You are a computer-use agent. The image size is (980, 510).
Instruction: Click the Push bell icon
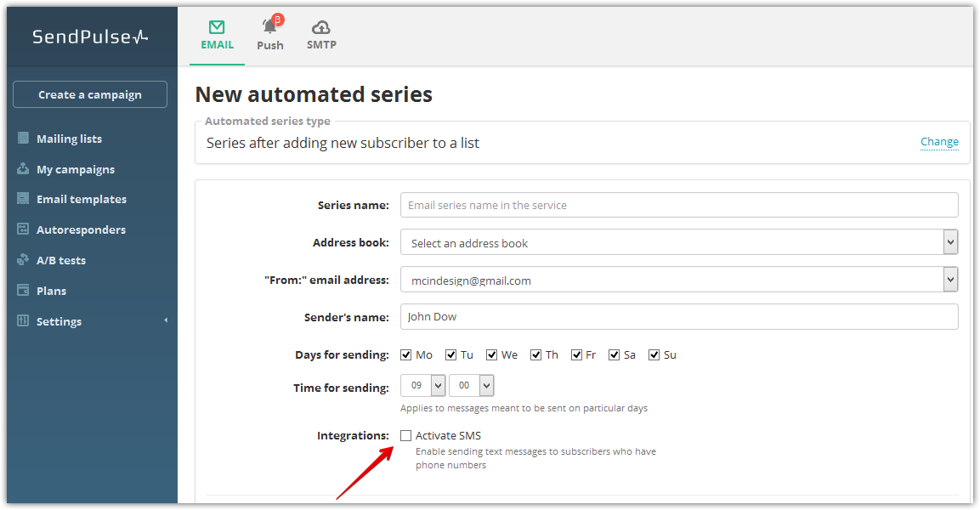point(270,27)
